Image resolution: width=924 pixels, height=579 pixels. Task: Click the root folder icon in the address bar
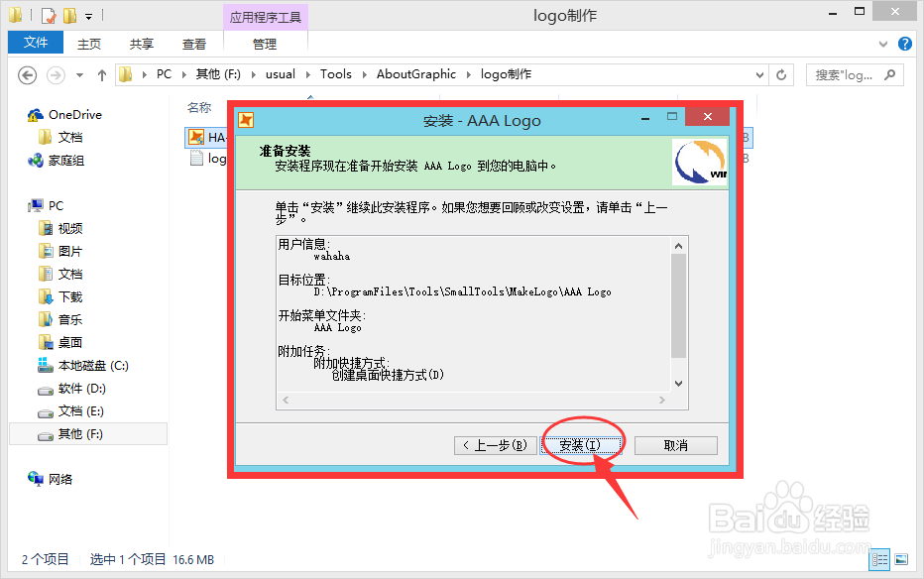(126, 74)
